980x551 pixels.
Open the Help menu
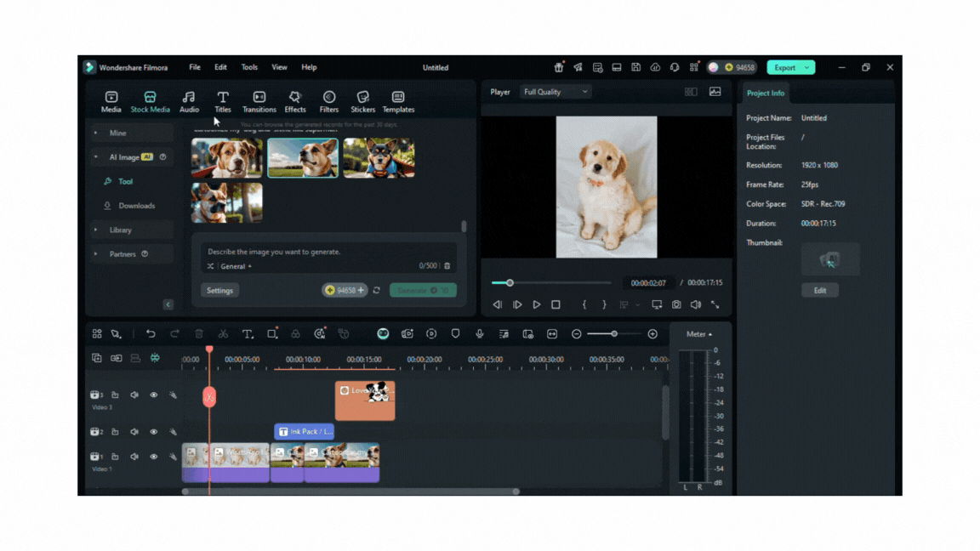309,67
